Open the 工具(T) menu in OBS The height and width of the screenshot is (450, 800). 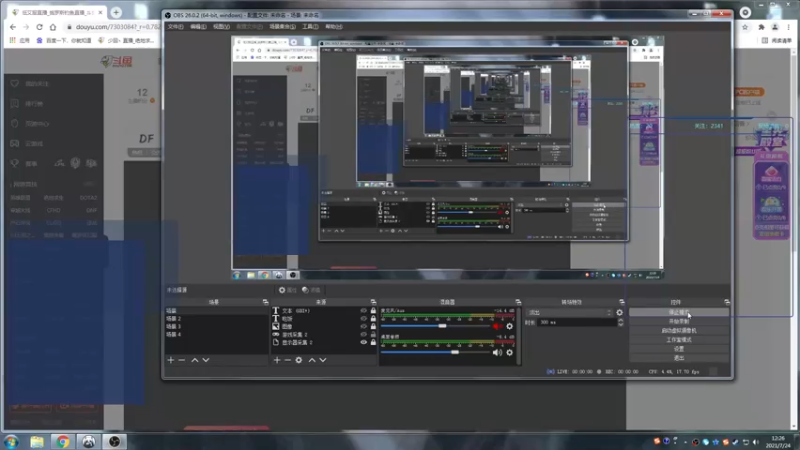tap(310, 27)
